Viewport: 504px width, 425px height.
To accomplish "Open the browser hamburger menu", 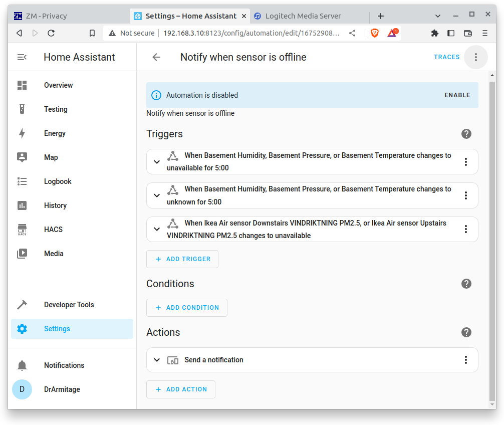I will pyautogui.click(x=485, y=33).
